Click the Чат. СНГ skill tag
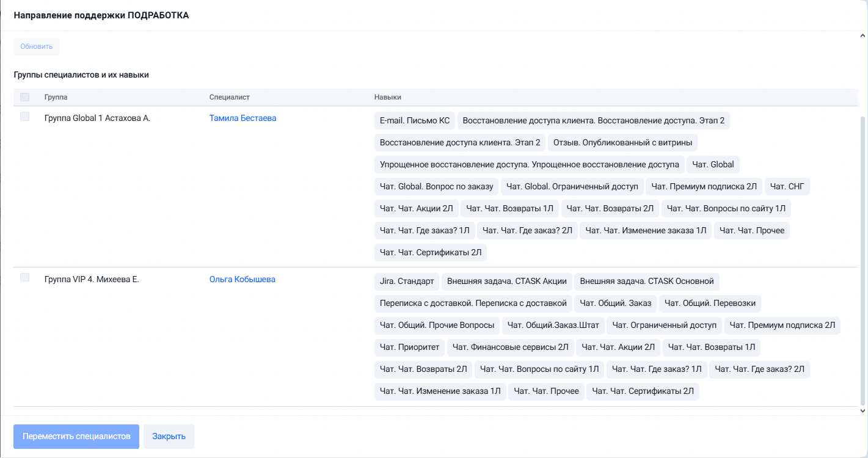This screenshot has height=458, width=868. pos(787,187)
